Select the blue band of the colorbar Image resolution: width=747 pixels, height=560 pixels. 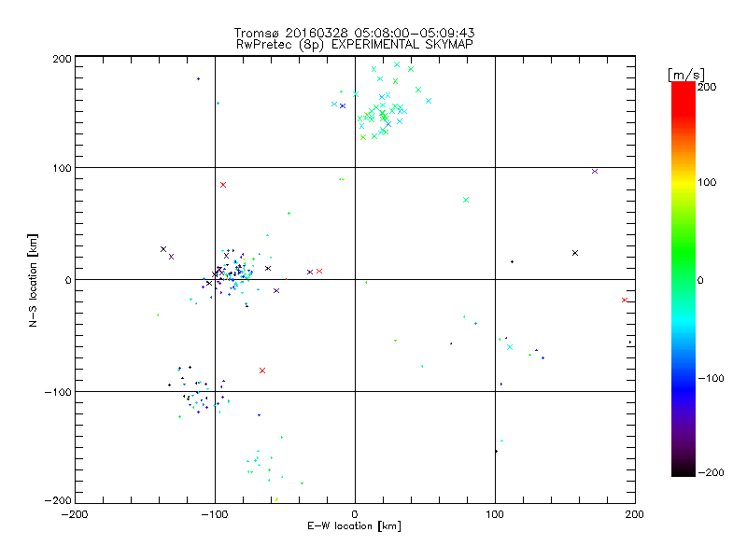(x=684, y=390)
